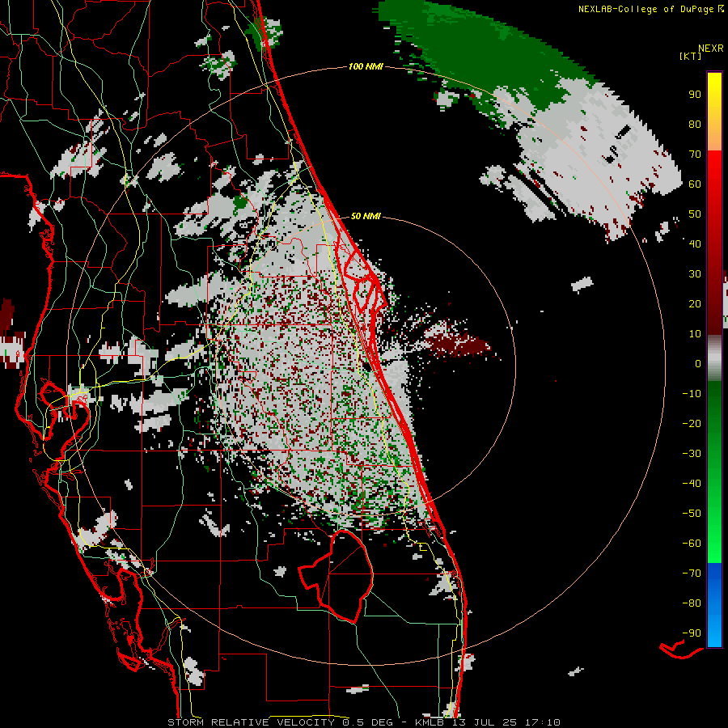Screen dimensions: 728x728
Task: Click the 40 value on velocity scale
Action: pyautogui.click(x=695, y=243)
